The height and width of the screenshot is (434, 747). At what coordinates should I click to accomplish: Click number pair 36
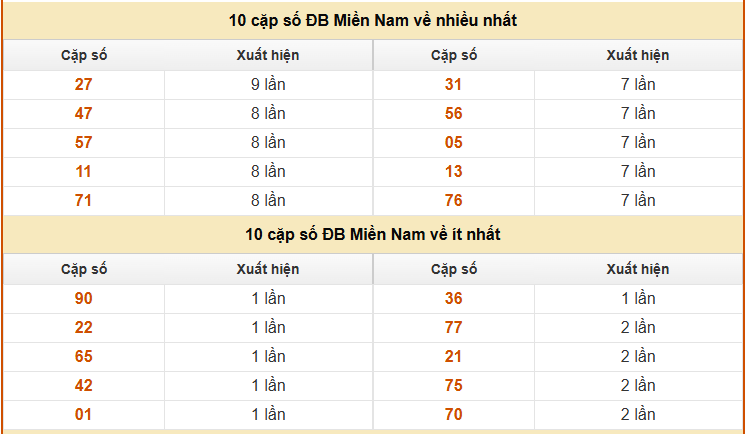pyautogui.click(x=454, y=299)
